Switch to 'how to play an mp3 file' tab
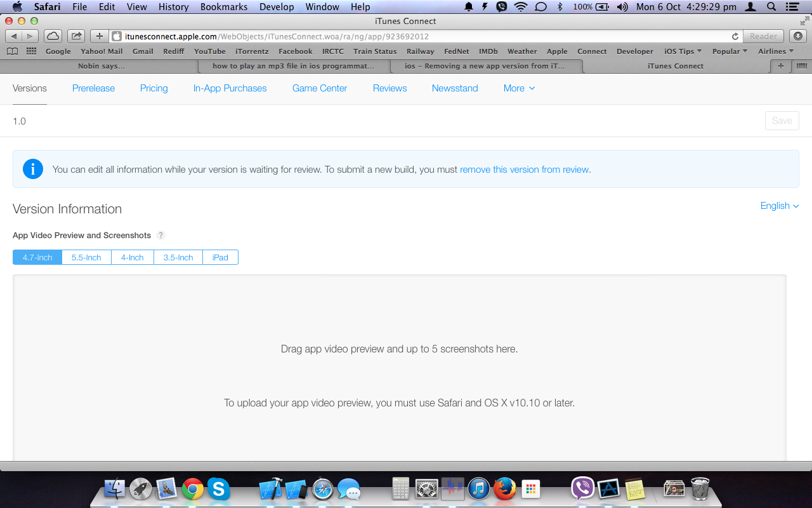The height and width of the screenshot is (508, 812). coord(293,65)
